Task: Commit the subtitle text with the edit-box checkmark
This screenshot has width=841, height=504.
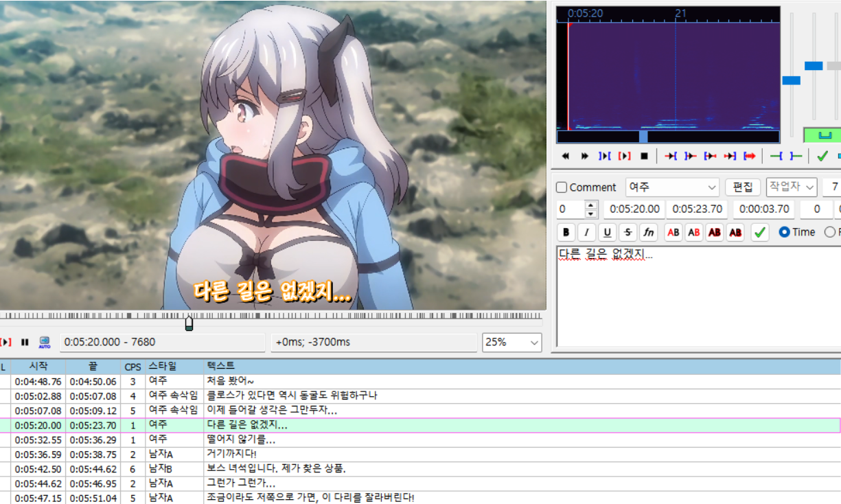Action: tap(760, 232)
